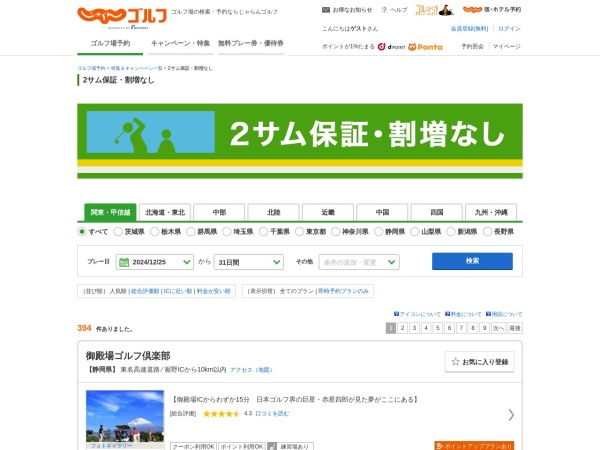Switch to the 北海道・東北 region tab
Viewport: 600px width, 450px height.
[165, 212]
